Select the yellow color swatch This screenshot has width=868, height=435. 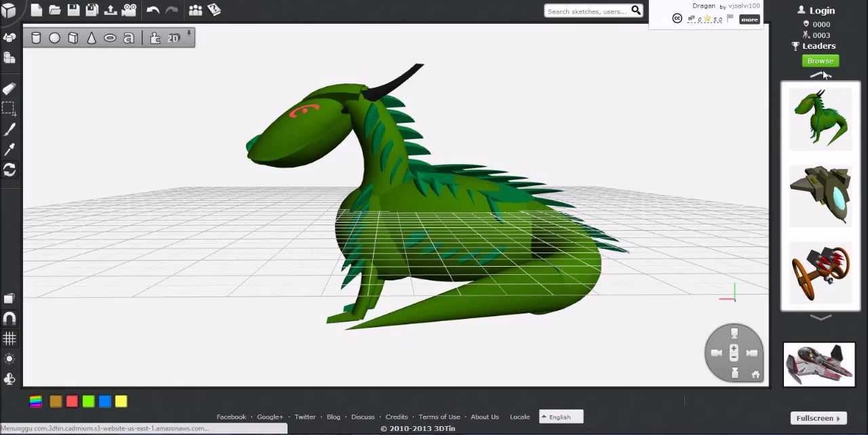point(121,401)
